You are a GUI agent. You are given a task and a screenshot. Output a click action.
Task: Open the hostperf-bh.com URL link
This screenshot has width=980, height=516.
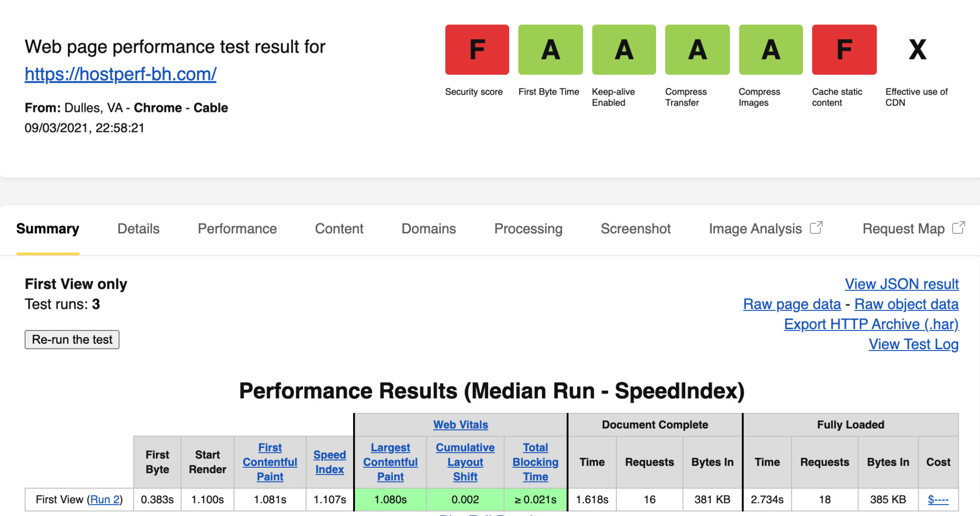coord(121,74)
